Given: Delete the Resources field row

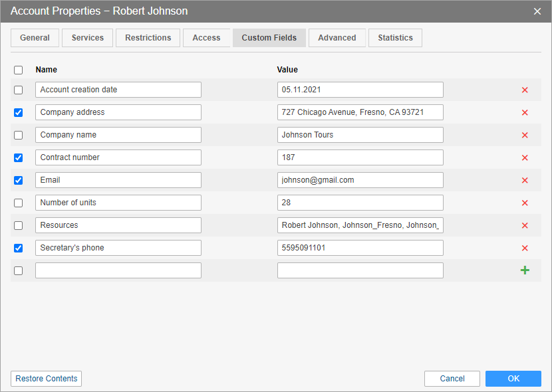Looking at the screenshot, I should 525,225.
